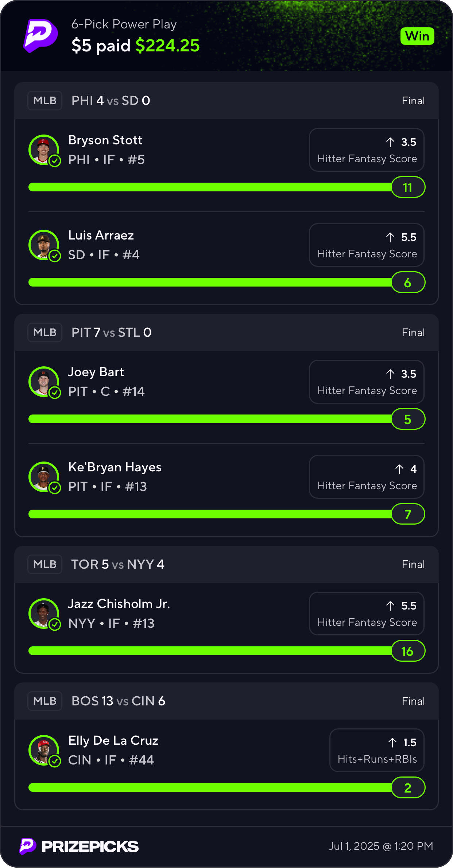Click the green checkmark on Bryson Stott
The width and height of the screenshot is (453, 868).
(x=55, y=161)
